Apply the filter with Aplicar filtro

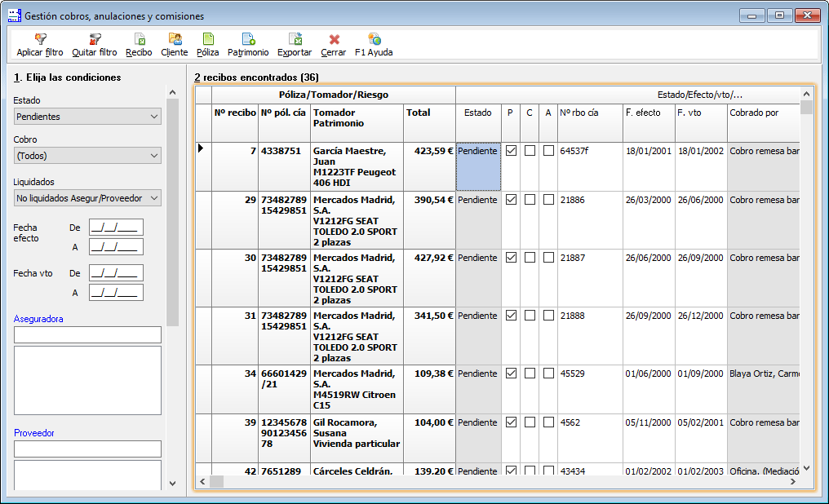click(x=40, y=45)
